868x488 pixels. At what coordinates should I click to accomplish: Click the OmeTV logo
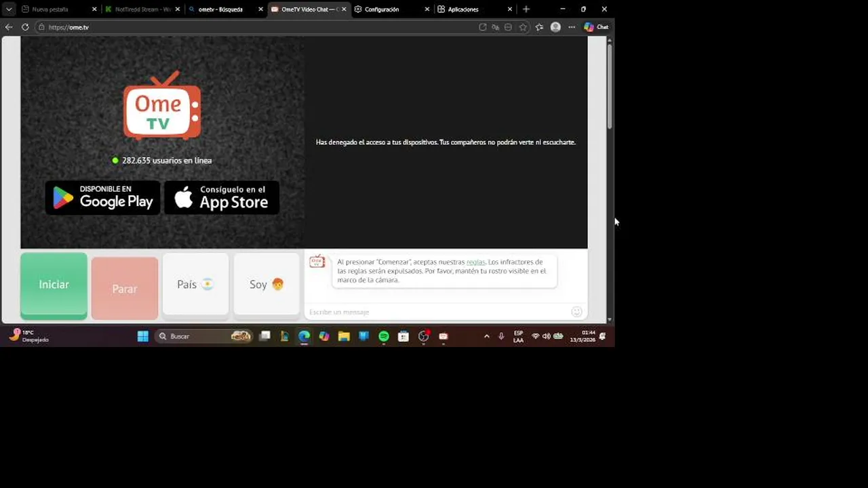click(162, 105)
